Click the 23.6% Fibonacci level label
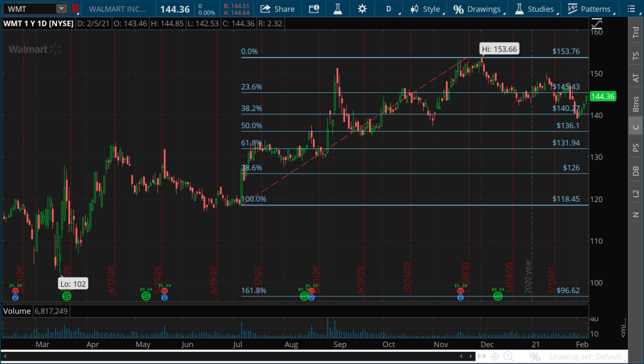Screen dimensions: 644x364 pyautogui.click(x=252, y=87)
